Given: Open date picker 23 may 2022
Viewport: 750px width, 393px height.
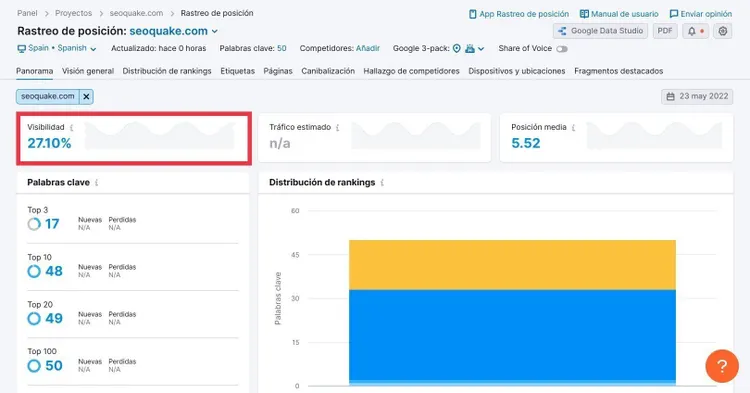Looking at the screenshot, I should (697, 97).
